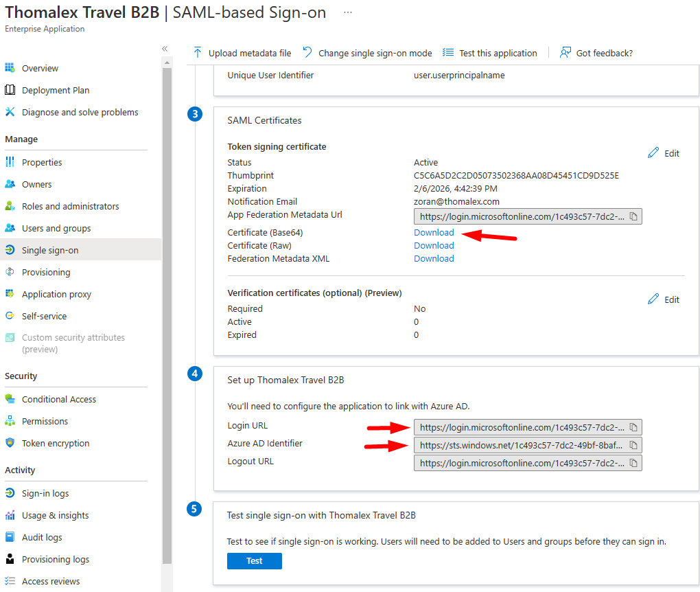
Task: Click the Usage & insights chart icon
Action: [x=10, y=514]
